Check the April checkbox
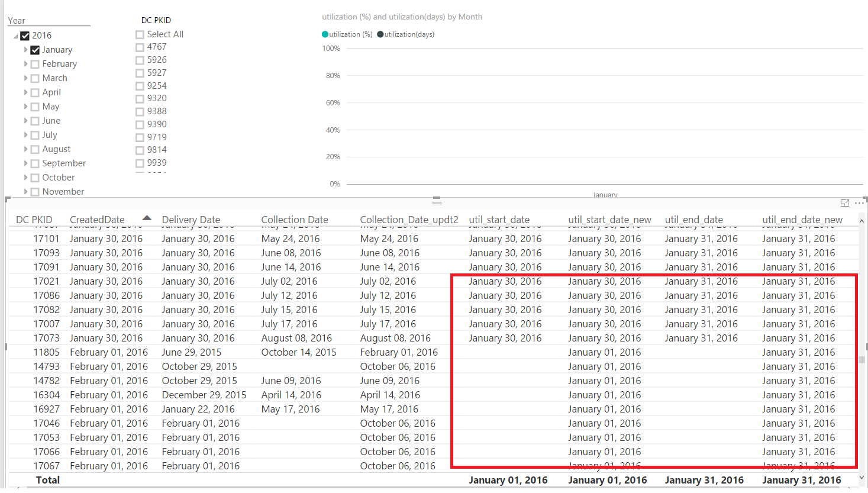This screenshot has height=493, width=868. [35, 92]
